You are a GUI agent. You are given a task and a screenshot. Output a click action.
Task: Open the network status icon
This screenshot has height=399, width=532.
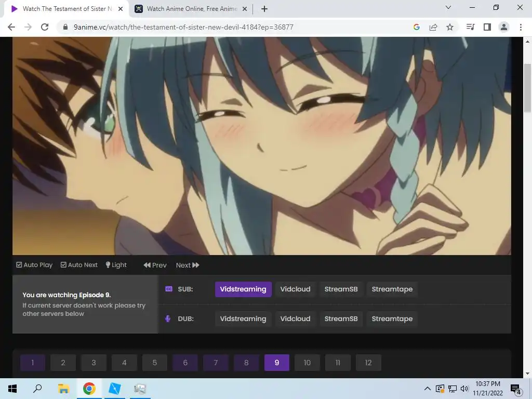click(453, 389)
